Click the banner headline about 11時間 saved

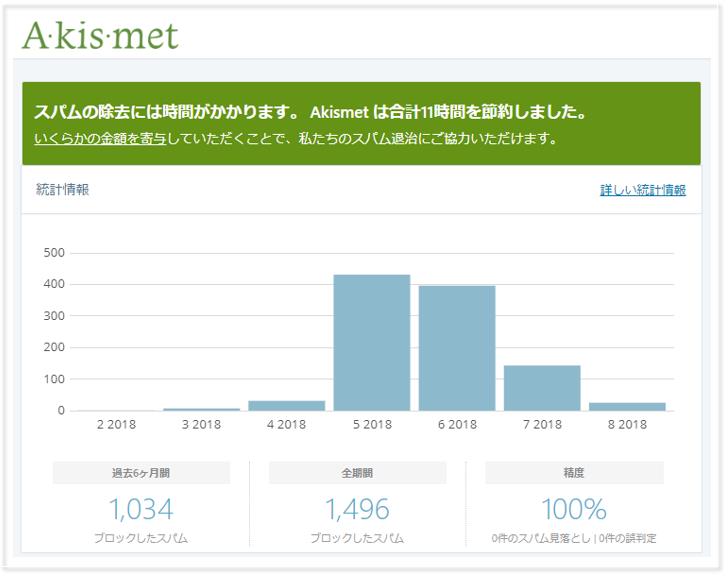coord(310,112)
